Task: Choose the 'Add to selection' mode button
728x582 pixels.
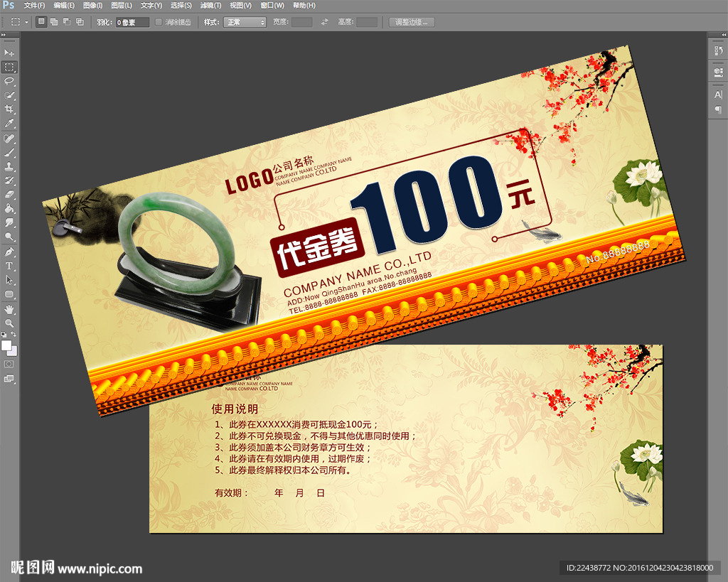Action: [53, 22]
